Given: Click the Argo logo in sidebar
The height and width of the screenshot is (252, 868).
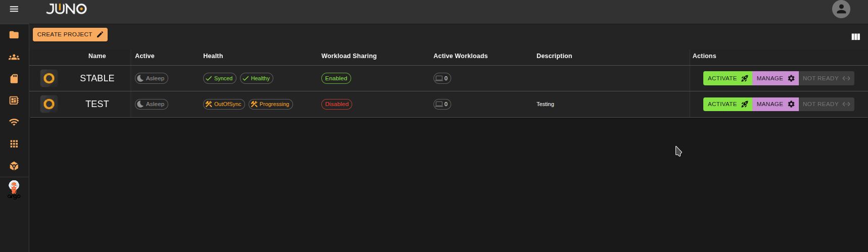Looking at the screenshot, I should pyautogui.click(x=14, y=190).
